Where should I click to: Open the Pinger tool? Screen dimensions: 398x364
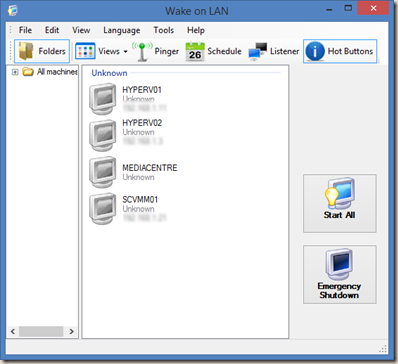click(156, 51)
